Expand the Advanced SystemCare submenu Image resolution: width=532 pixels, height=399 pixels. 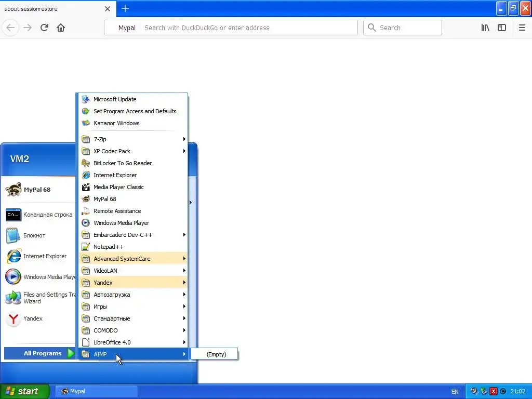click(x=134, y=259)
